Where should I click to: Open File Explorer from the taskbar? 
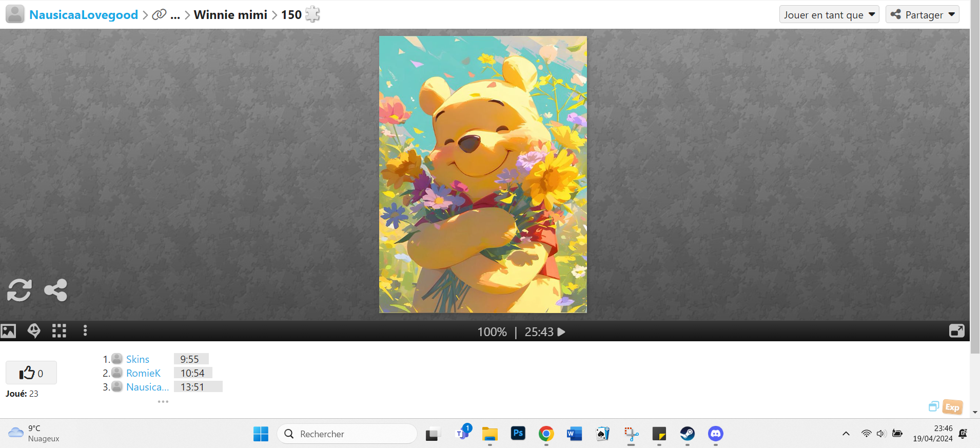pos(490,434)
